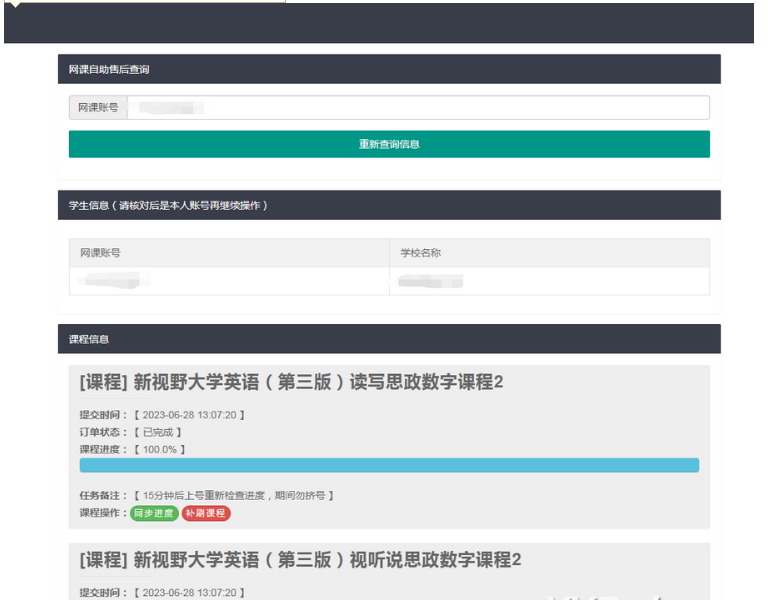Image resolution: width=768 pixels, height=600 pixels.
Task: Select the blurred account value table cell
Action: click(229, 281)
